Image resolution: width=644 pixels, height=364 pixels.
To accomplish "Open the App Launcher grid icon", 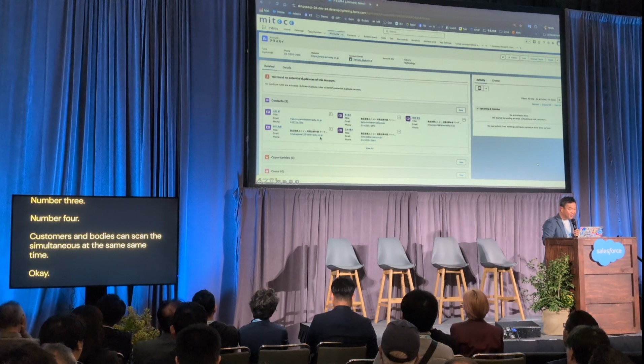I will coord(264,28).
